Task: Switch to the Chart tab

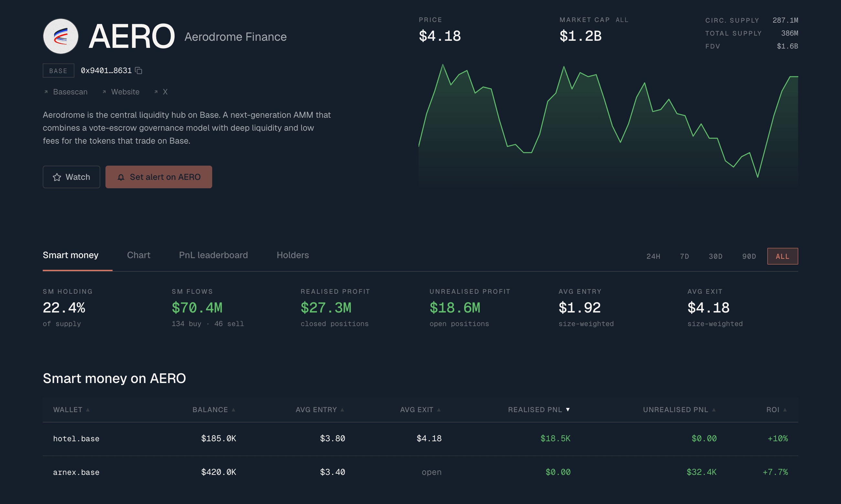Action: click(x=138, y=255)
